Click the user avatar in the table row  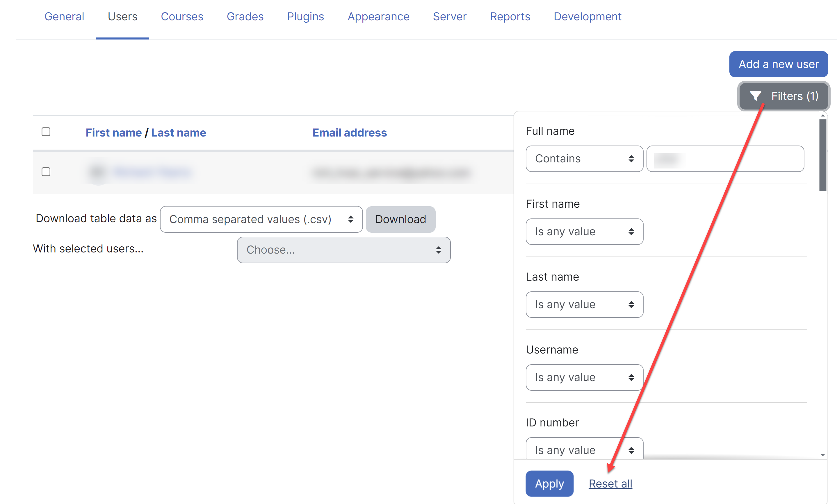tap(98, 173)
